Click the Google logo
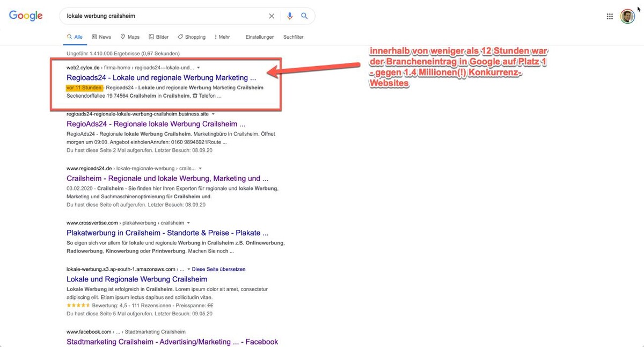644x347 pixels. (x=25, y=16)
